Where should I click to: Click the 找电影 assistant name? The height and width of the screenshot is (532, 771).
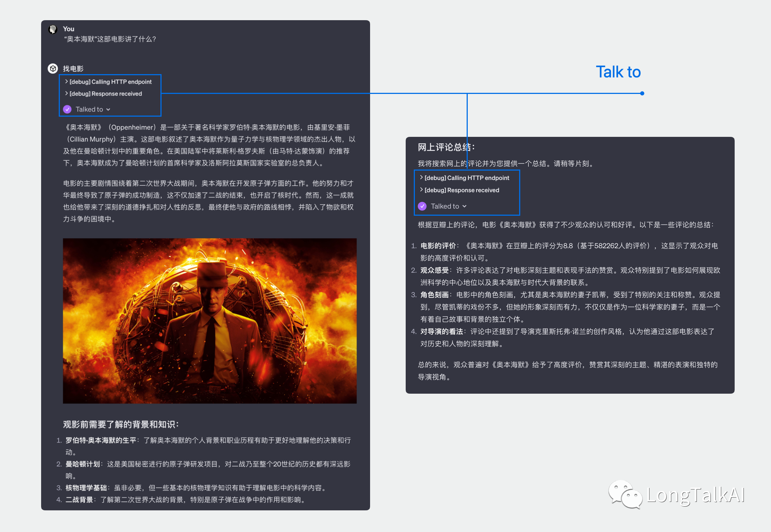73,69
